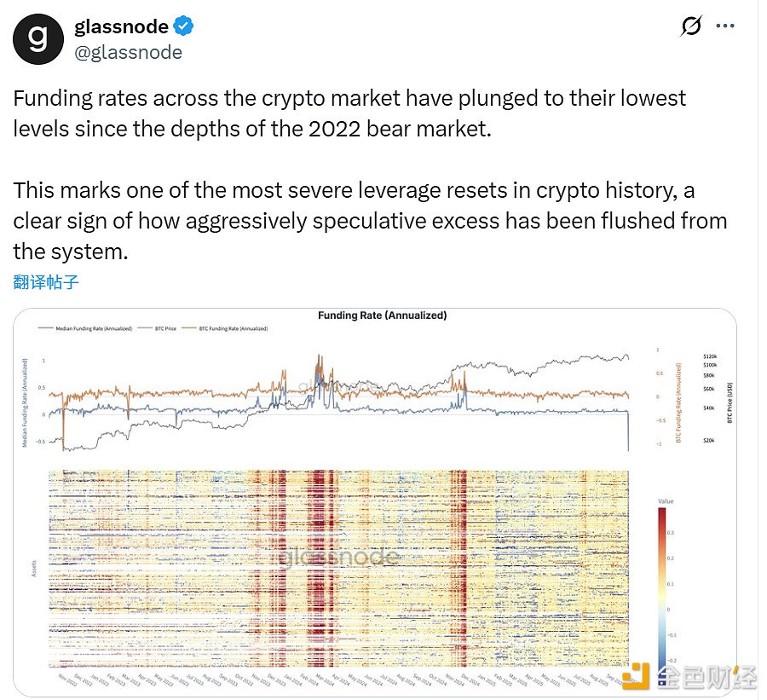Click the glassnode profile avatar
This screenshot has width=767, height=700.
[38, 40]
